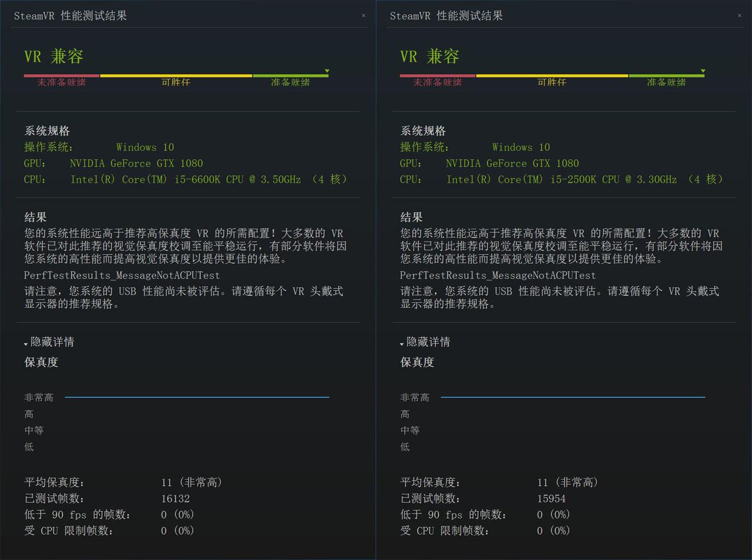Click the VR 兼容 heading in i5-2500K window
The width and height of the screenshot is (752, 560).
tap(429, 56)
